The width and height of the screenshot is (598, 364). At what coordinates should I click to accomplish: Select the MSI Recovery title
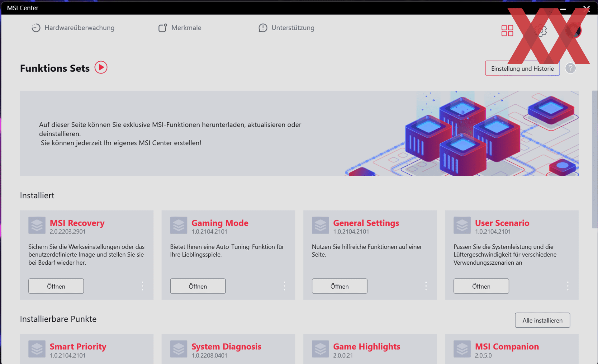[x=77, y=223]
